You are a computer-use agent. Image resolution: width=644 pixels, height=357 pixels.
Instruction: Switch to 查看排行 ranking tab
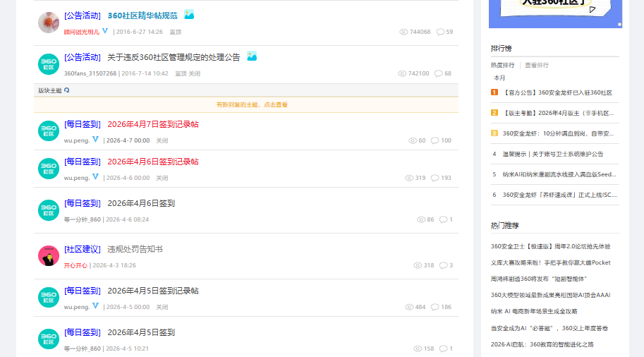point(536,65)
